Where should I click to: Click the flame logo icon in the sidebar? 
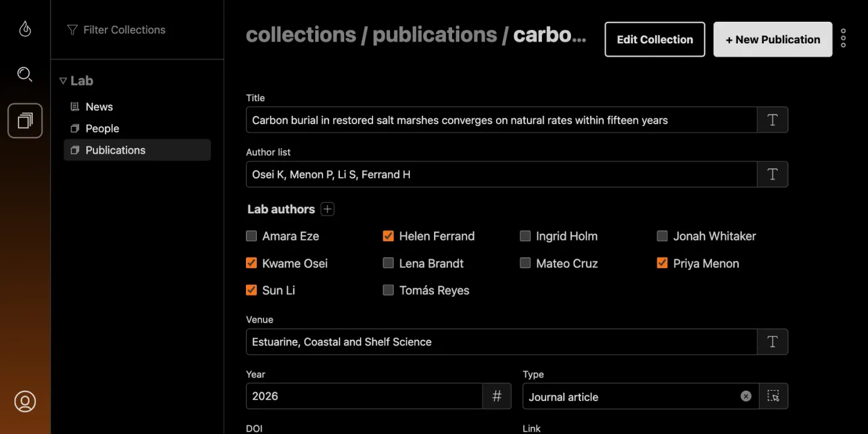coord(25,28)
